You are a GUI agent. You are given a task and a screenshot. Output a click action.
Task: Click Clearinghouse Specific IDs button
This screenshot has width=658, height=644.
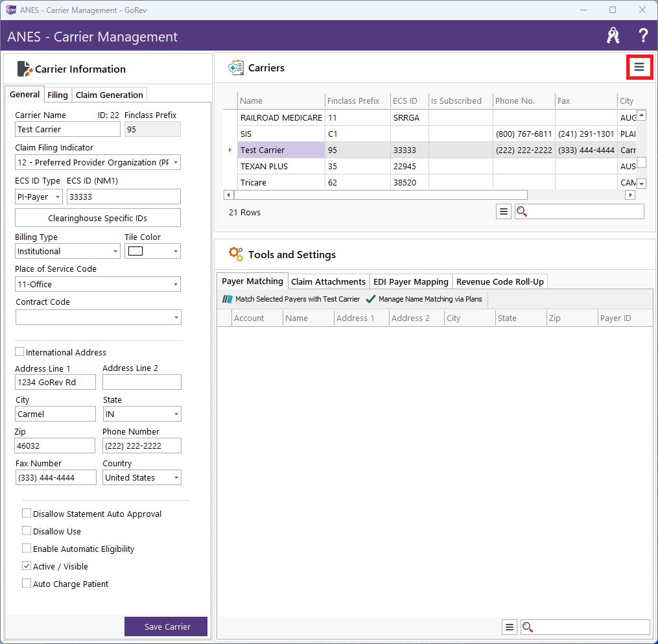pyautogui.click(x=98, y=218)
